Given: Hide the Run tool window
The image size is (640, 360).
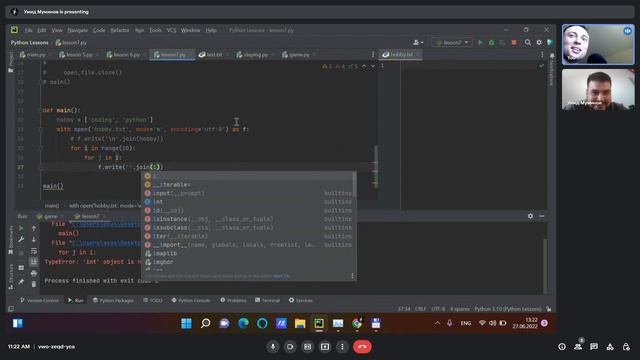Looking at the screenshot, I should click(542, 216).
